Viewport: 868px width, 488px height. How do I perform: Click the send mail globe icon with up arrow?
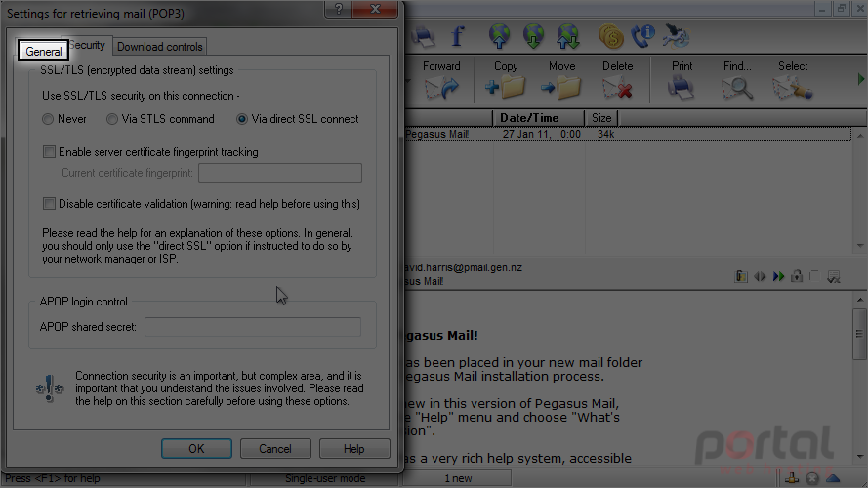(499, 36)
